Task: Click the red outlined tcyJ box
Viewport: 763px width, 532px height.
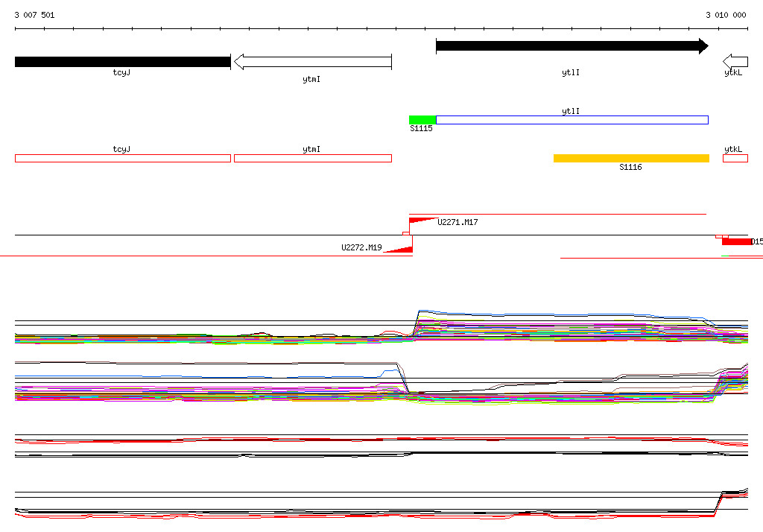Action: [x=123, y=158]
